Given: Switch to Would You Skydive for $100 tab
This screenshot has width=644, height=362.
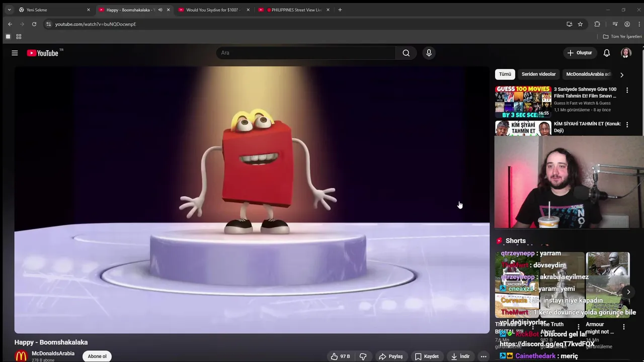Looking at the screenshot, I should pos(213,10).
